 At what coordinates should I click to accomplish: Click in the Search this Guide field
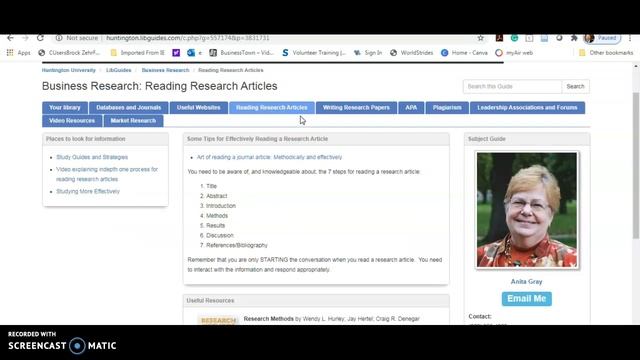512,87
